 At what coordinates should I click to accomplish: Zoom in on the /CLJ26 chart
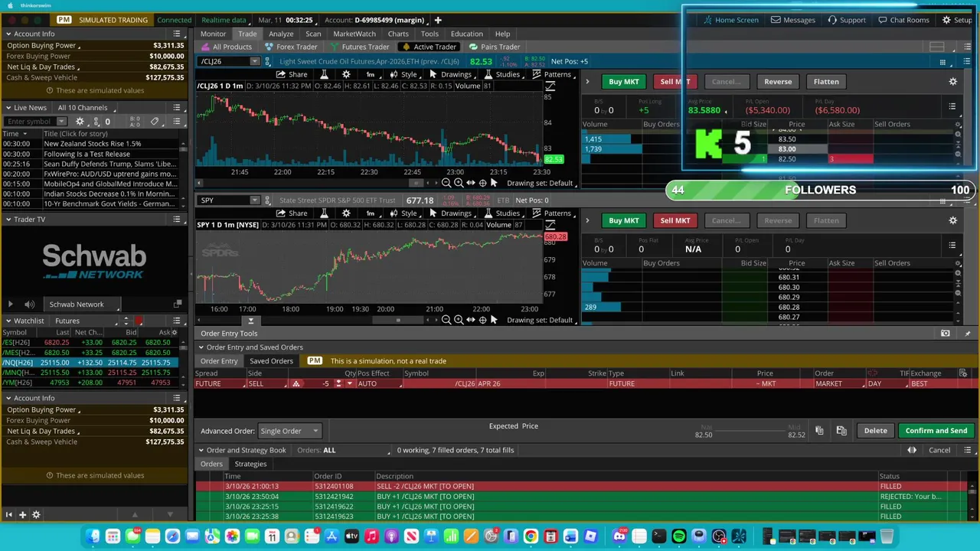tap(458, 183)
